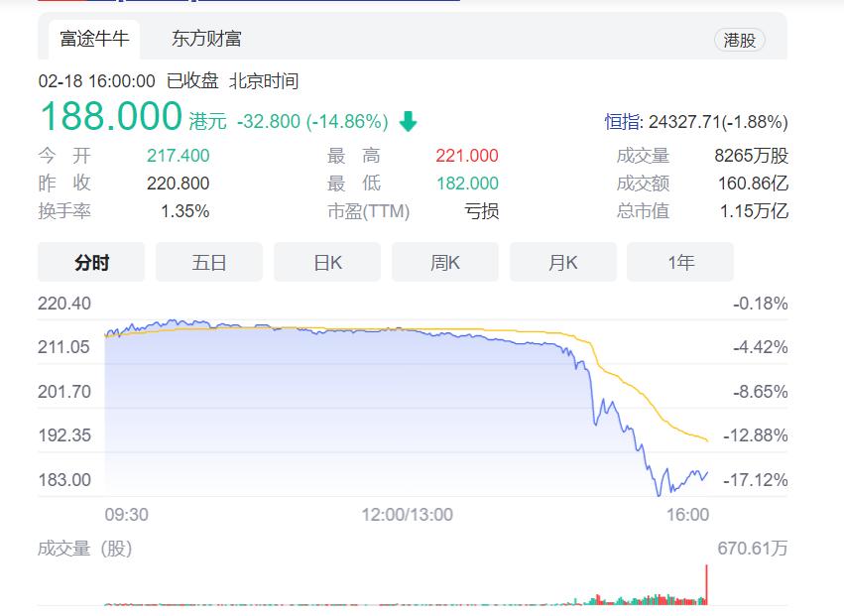Switch to the 富途牛牛 tab
Viewport: 844px width, 616px height.
tap(94, 39)
